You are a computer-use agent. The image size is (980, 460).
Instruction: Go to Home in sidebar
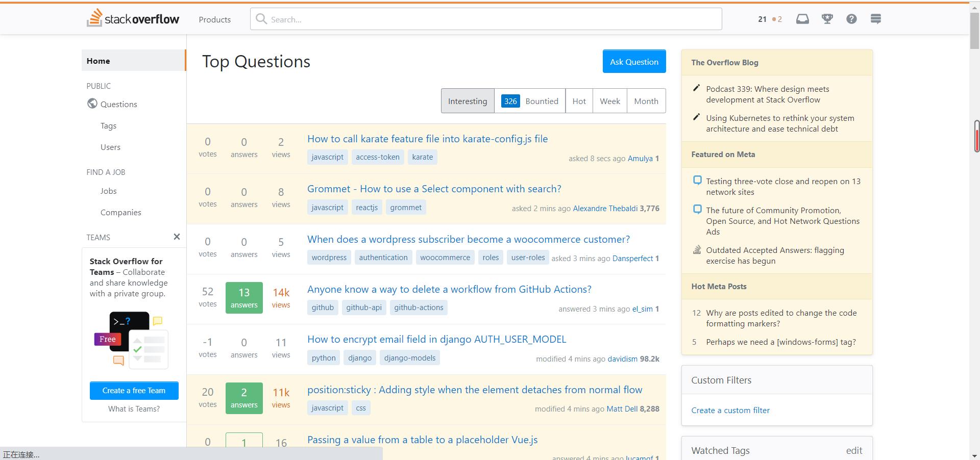134,61
